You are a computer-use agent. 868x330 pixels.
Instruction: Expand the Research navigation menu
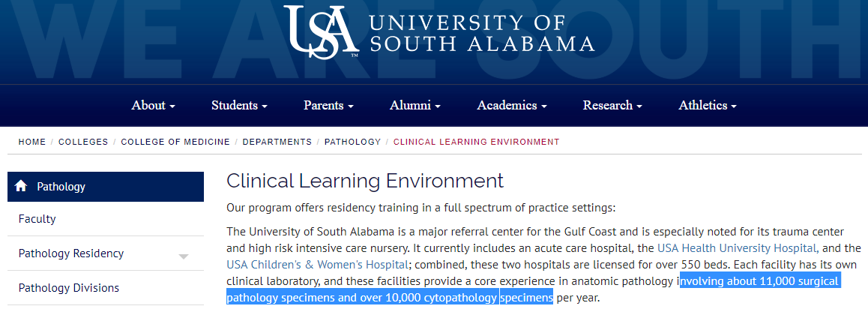click(x=612, y=106)
